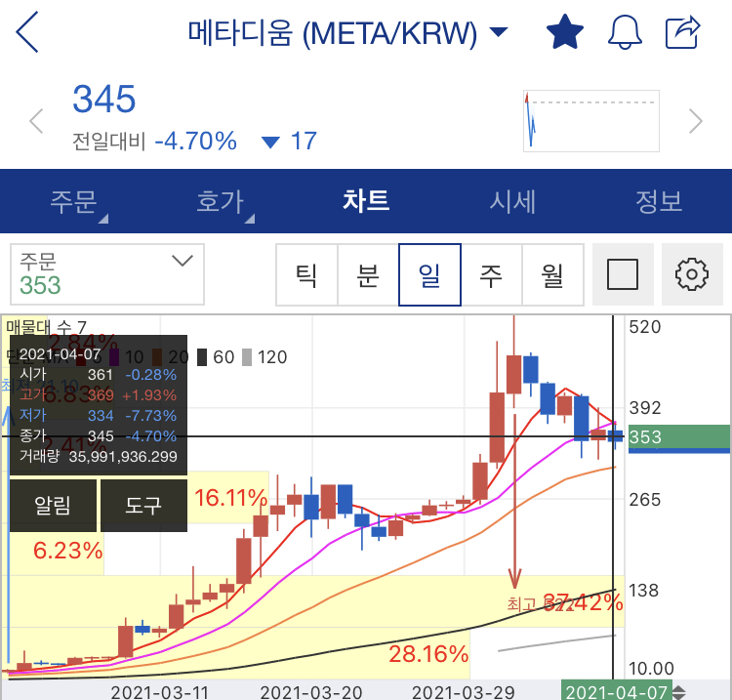
Task: Select 틱 chart interval
Action: [x=306, y=274]
